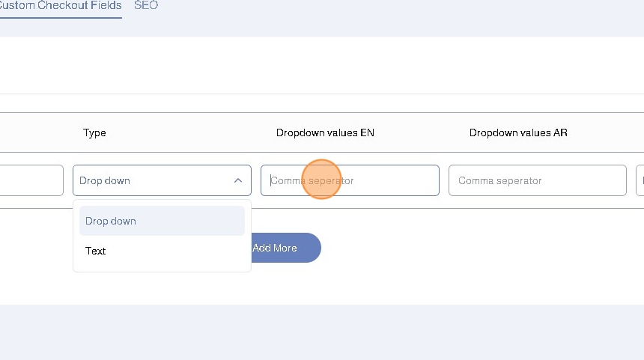Click the blank white area above the table
The height and width of the screenshot is (360, 644).
[x=322, y=66]
